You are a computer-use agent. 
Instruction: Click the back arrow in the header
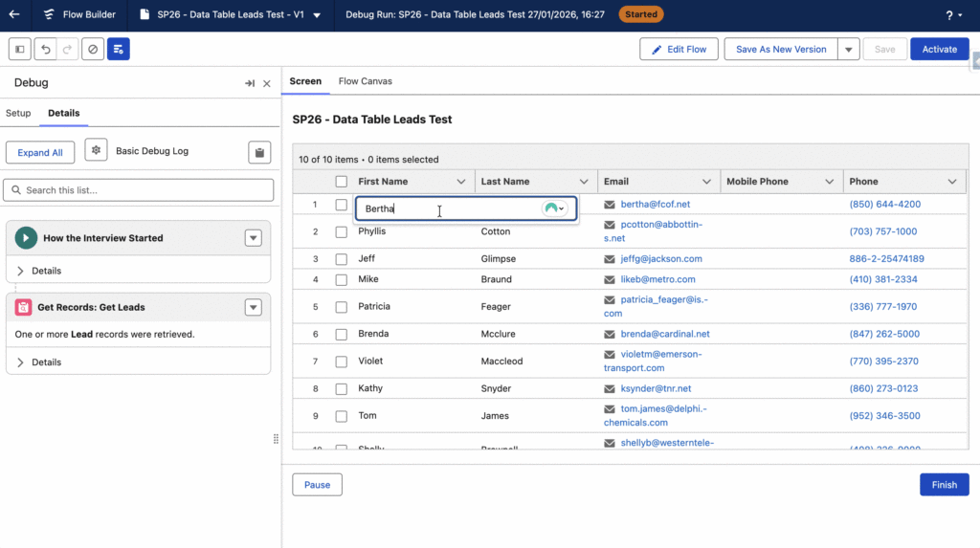[14, 15]
